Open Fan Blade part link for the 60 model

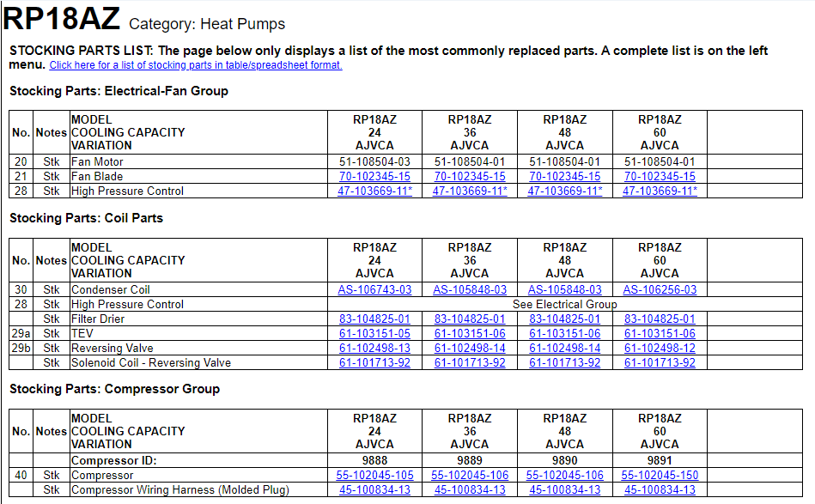[x=660, y=176]
